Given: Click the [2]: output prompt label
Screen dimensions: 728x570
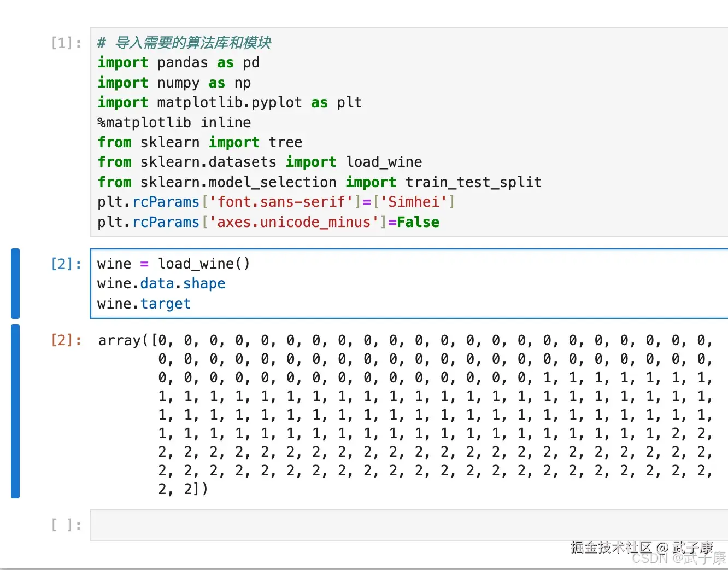Looking at the screenshot, I should (65, 340).
